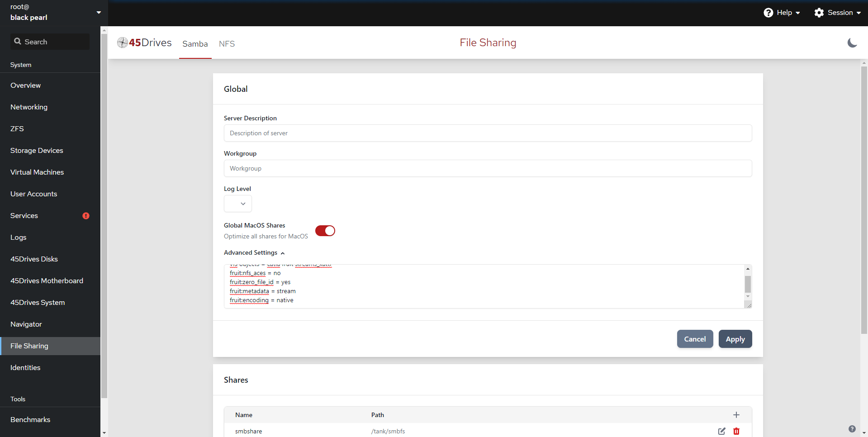The width and height of the screenshot is (868, 437).
Task: Click the 'fruit:nfs_aces = no' line
Action: (255, 273)
